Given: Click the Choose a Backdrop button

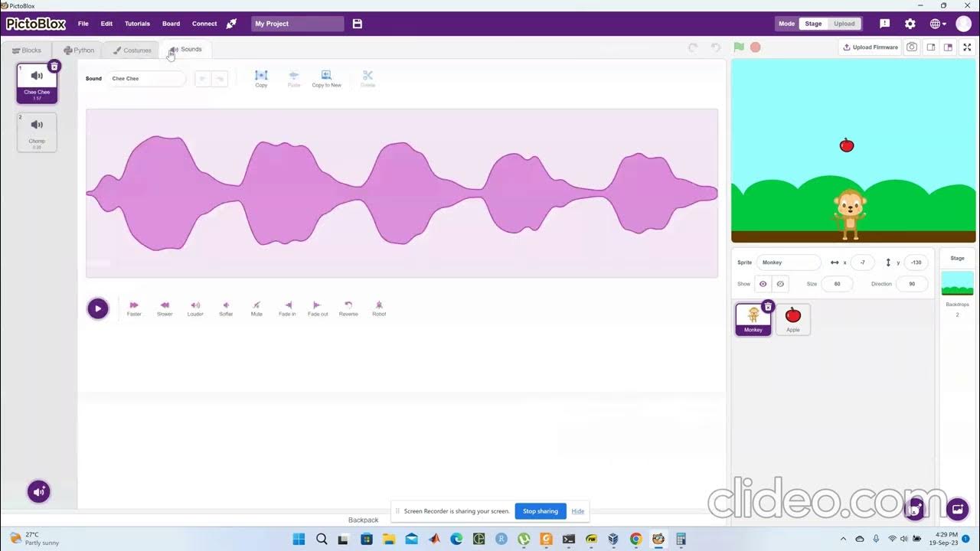Looking at the screenshot, I should click(x=957, y=508).
